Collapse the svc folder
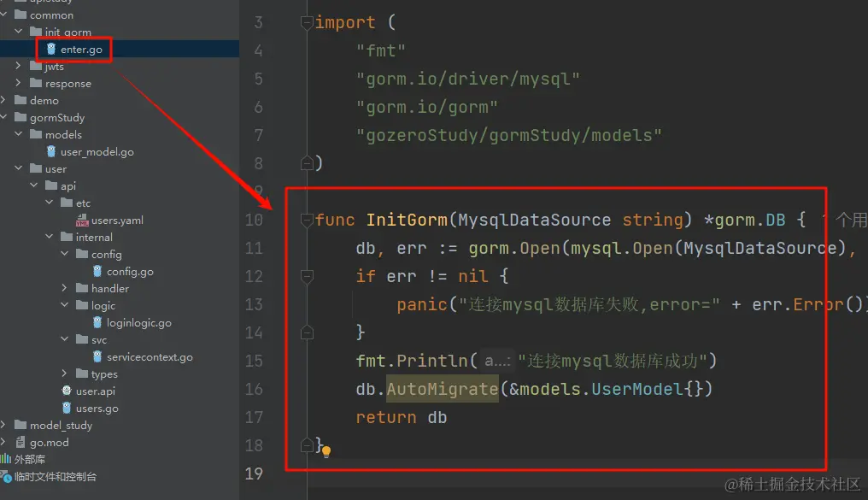Screen dimensions: 868x500 pyautogui.click(x=65, y=339)
